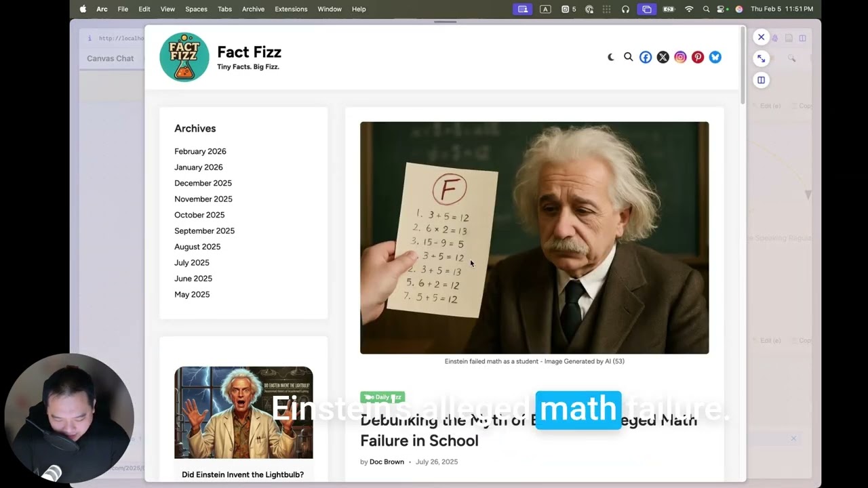The image size is (868, 488).
Task: Open the September 2025 archive
Action: point(204,231)
